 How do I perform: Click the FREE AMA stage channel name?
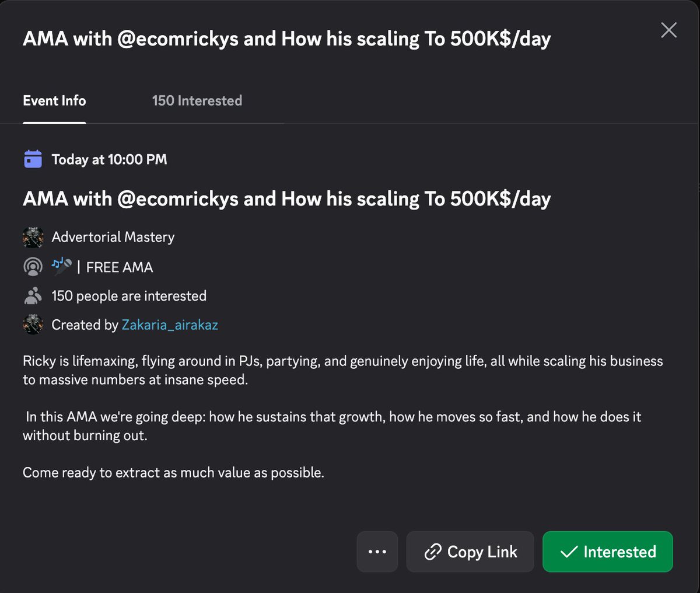[x=120, y=267]
